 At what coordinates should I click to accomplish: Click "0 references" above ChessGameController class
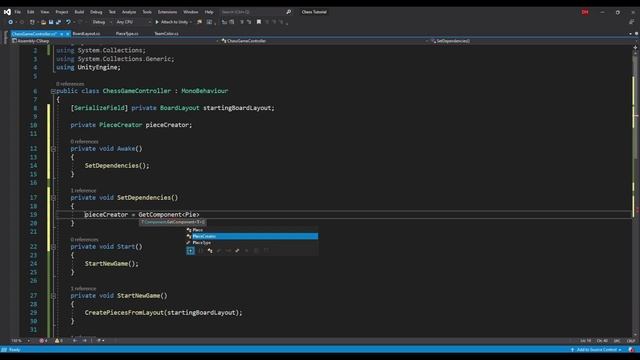(70, 84)
